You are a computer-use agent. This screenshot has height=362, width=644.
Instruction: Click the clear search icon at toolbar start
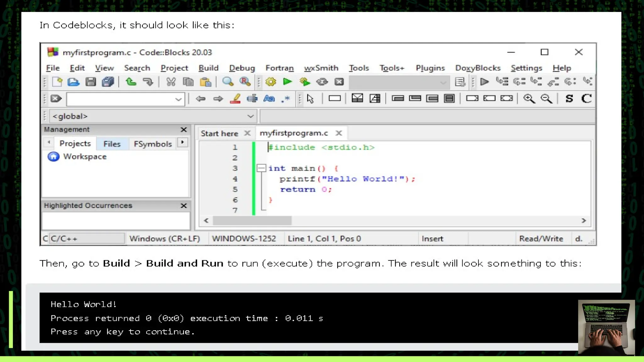point(56,99)
